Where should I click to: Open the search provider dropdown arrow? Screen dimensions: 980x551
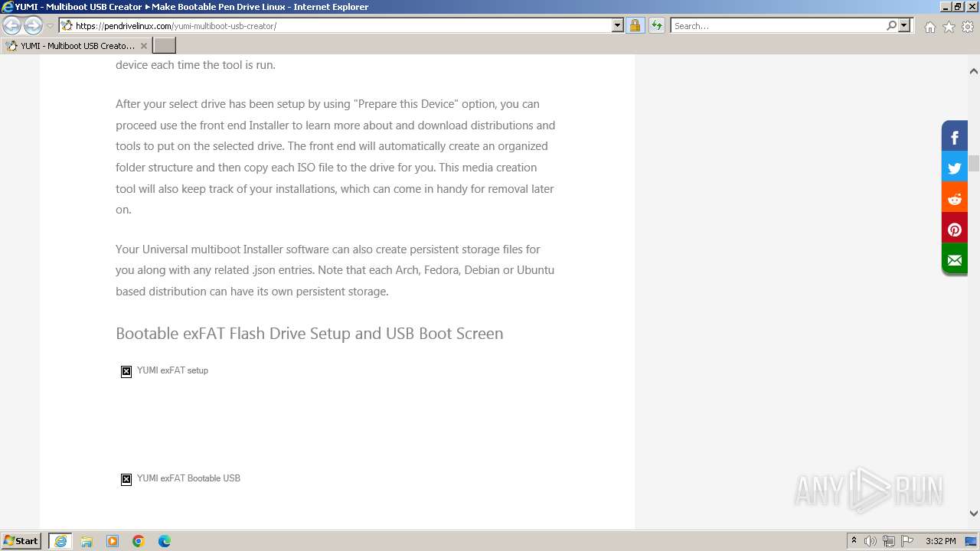coord(904,25)
